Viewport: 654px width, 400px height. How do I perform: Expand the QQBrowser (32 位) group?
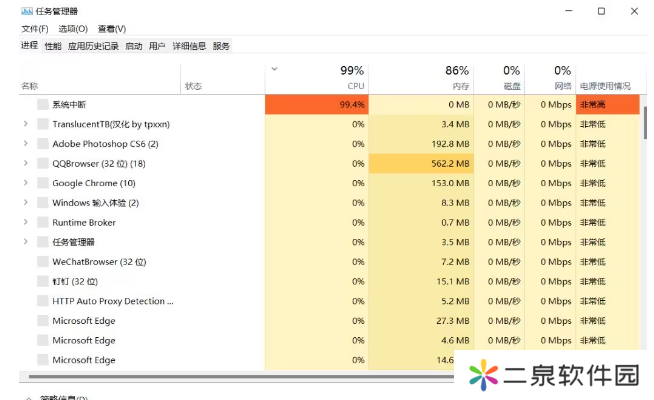pos(26,163)
